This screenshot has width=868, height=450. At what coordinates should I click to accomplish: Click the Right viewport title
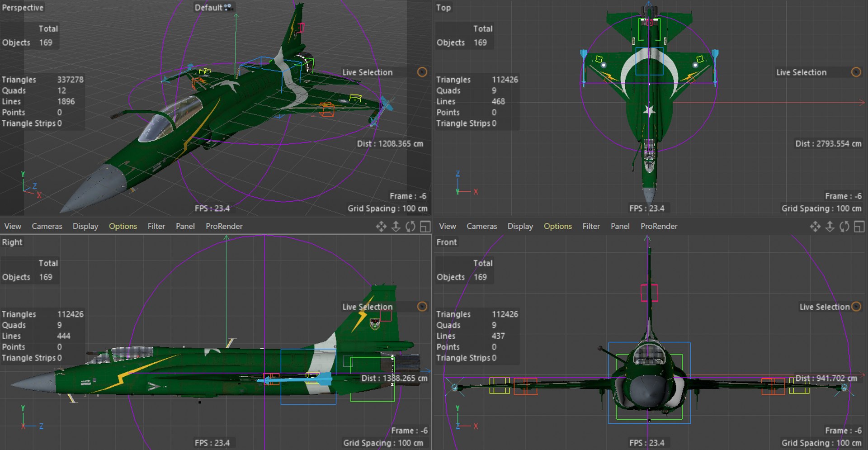point(12,242)
